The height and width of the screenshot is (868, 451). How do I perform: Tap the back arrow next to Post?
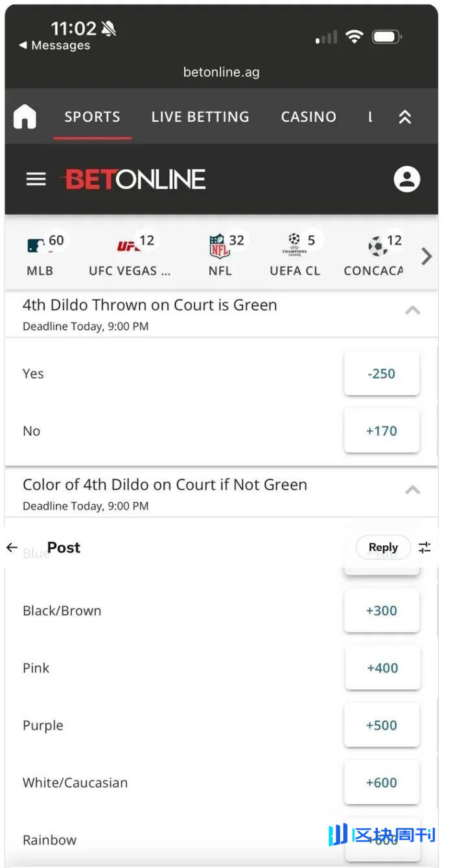tap(12, 548)
